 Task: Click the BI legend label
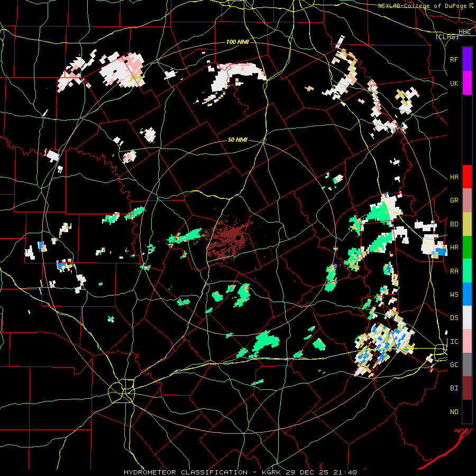coord(454,388)
